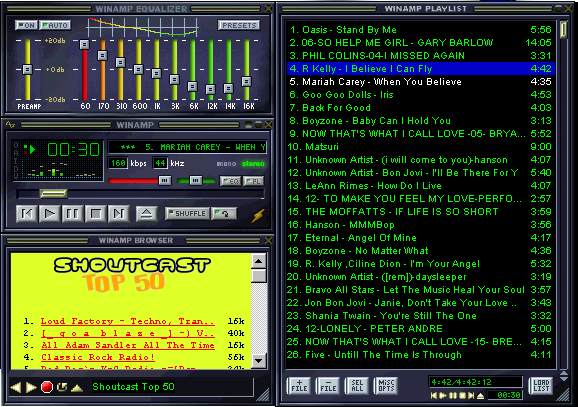Image resolution: width=578 pixels, height=407 pixels.
Task: Open the add FILE menu in playlist
Action: click(x=299, y=386)
